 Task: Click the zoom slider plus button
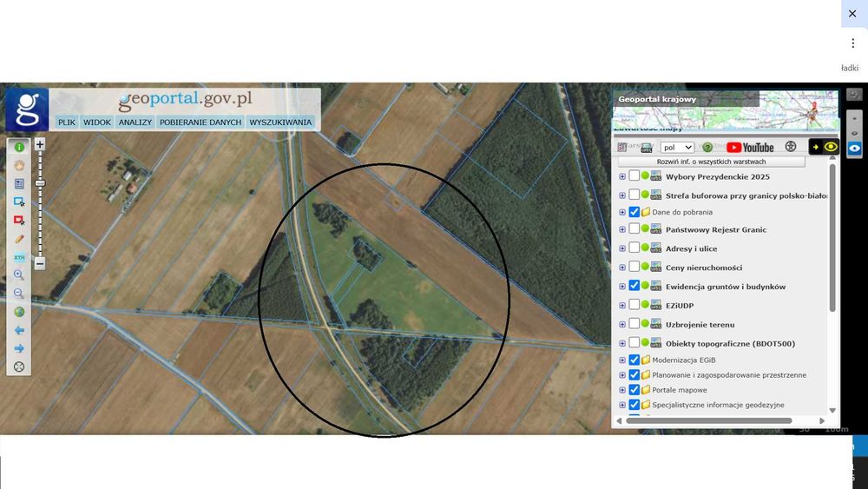point(39,144)
